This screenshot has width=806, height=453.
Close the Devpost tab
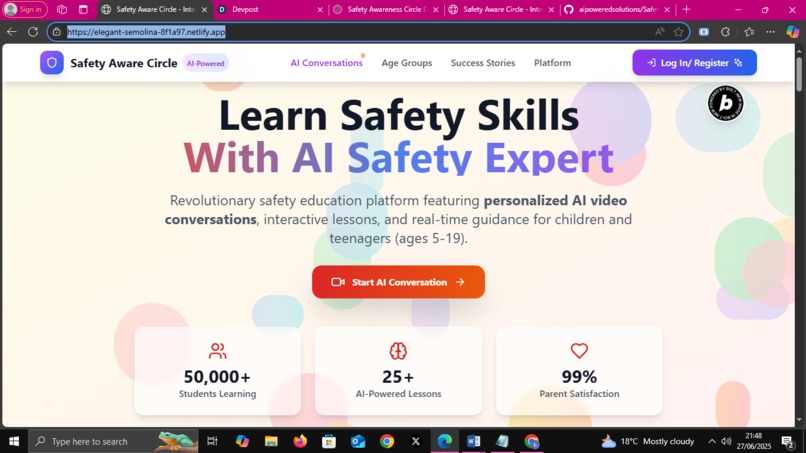(320, 9)
